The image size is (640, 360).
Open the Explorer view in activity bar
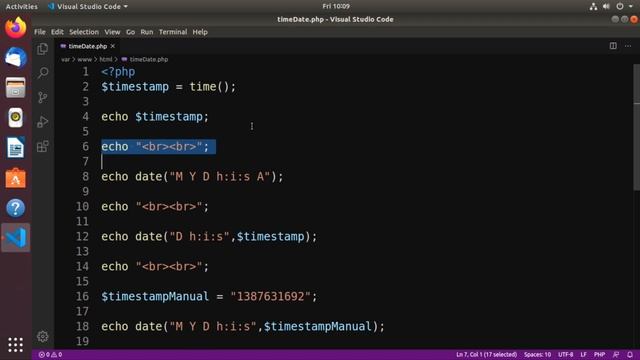42,49
